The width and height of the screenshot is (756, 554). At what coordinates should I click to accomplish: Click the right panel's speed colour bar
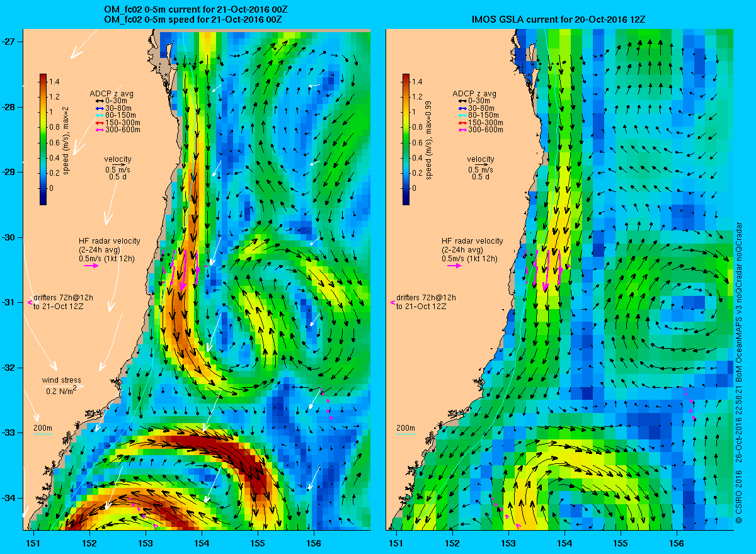click(x=406, y=140)
